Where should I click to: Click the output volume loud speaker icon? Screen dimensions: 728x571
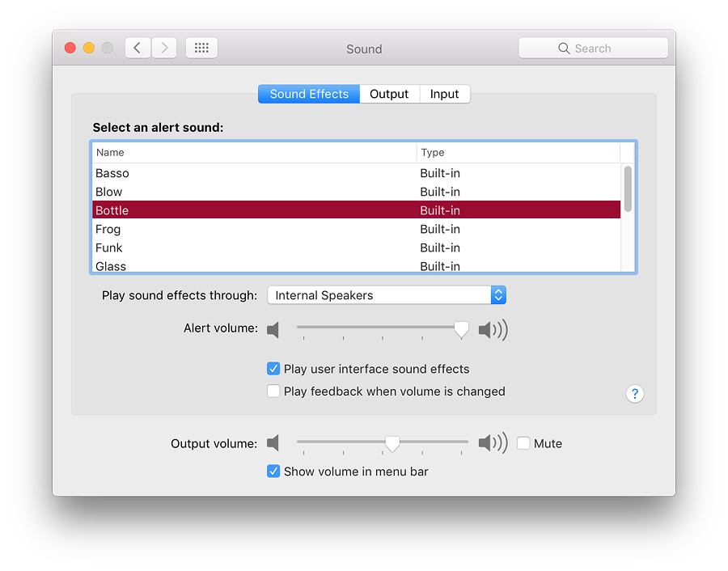493,443
